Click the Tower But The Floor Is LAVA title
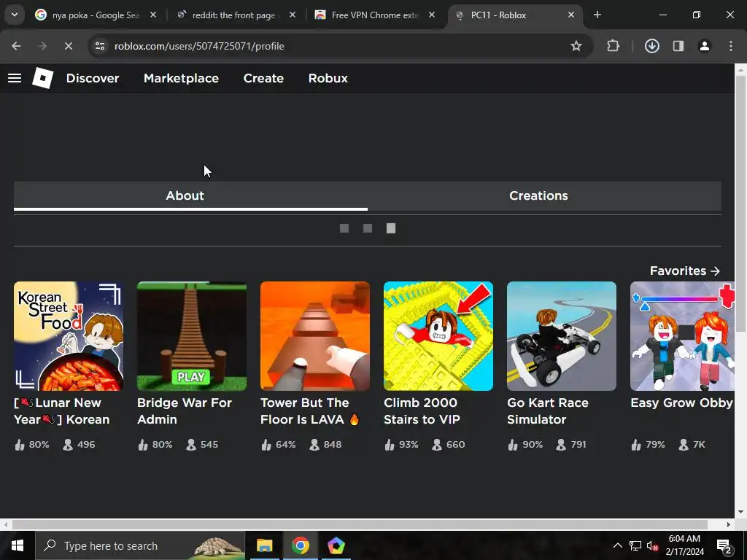This screenshot has height=560, width=747. 309,411
